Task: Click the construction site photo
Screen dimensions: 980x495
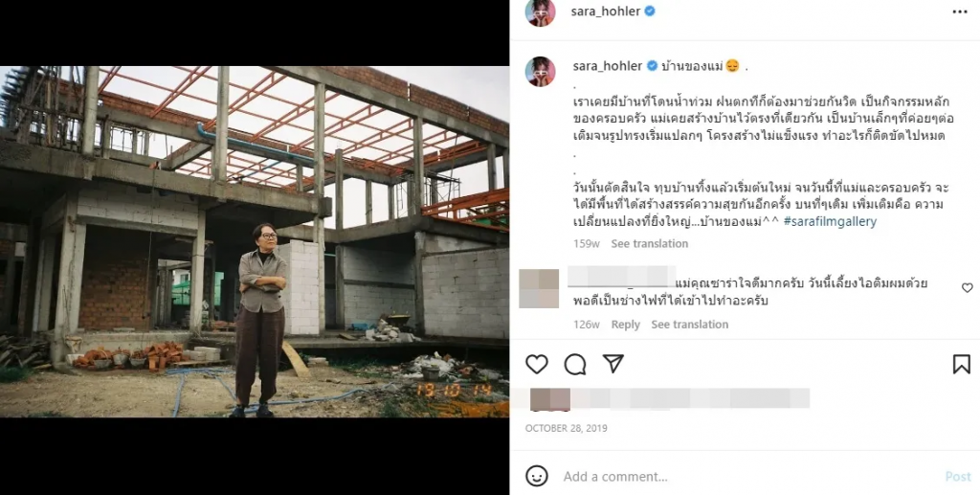Action: pyautogui.click(x=255, y=242)
